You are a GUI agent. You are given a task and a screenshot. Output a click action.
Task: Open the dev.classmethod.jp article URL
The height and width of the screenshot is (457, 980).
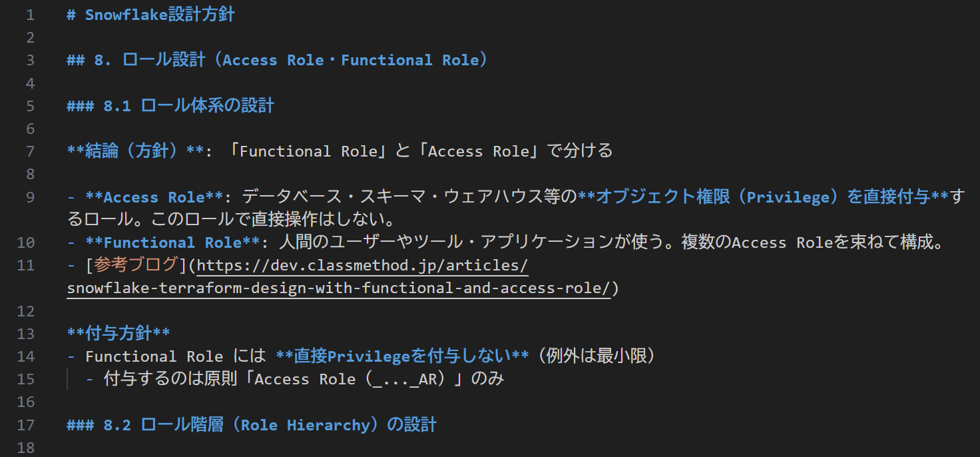(362, 265)
